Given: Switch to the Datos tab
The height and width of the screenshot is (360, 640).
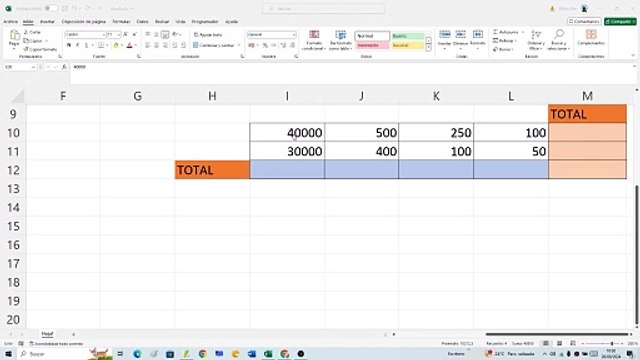Looking at the screenshot, I should click(x=142, y=22).
